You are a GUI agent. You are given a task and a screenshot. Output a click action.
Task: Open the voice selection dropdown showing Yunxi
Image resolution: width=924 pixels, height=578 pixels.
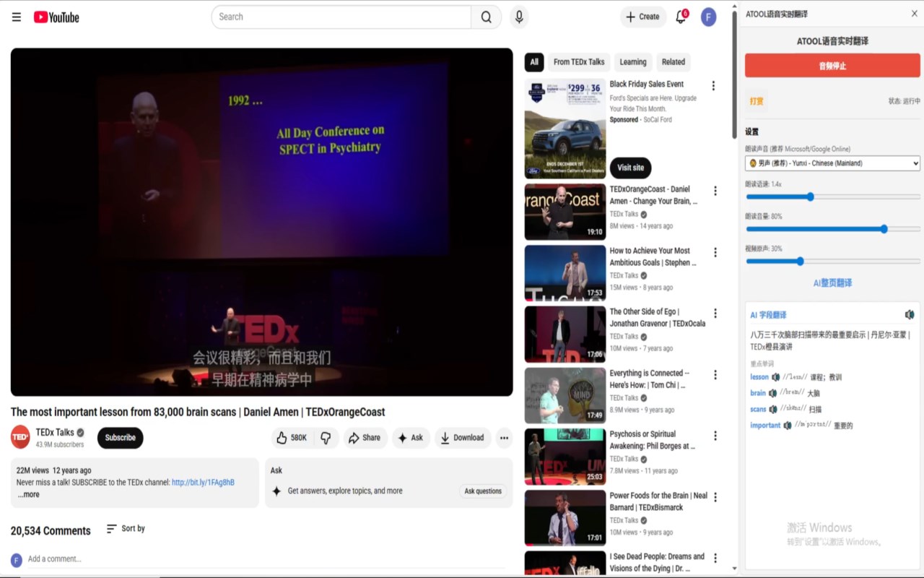(832, 163)
